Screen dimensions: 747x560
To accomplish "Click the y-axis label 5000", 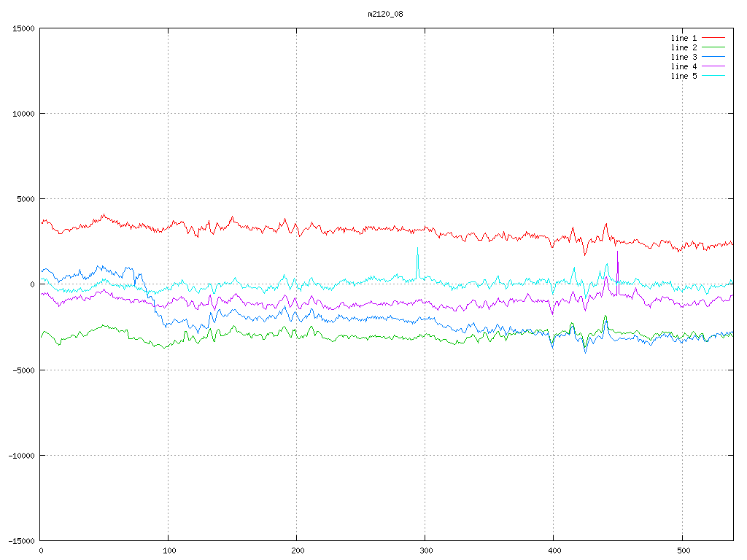I will pos(26,200).
